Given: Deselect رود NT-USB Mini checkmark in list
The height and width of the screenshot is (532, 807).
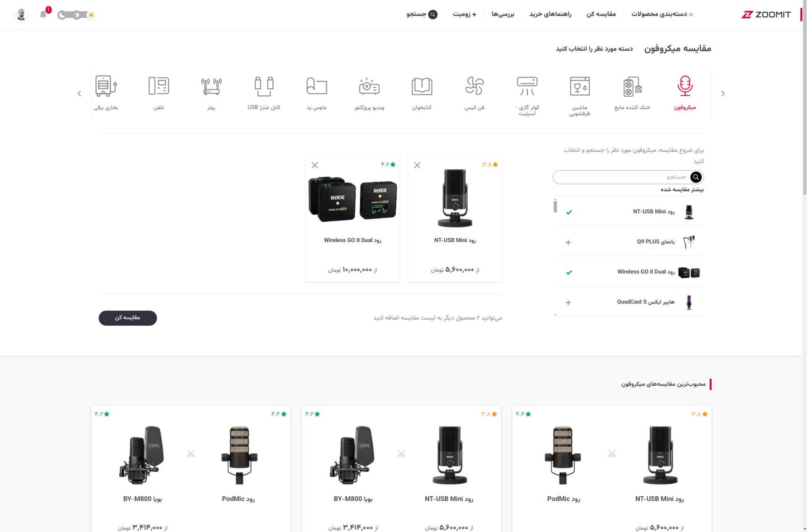Looking at the screenshot, I should [x=569, y=212].
